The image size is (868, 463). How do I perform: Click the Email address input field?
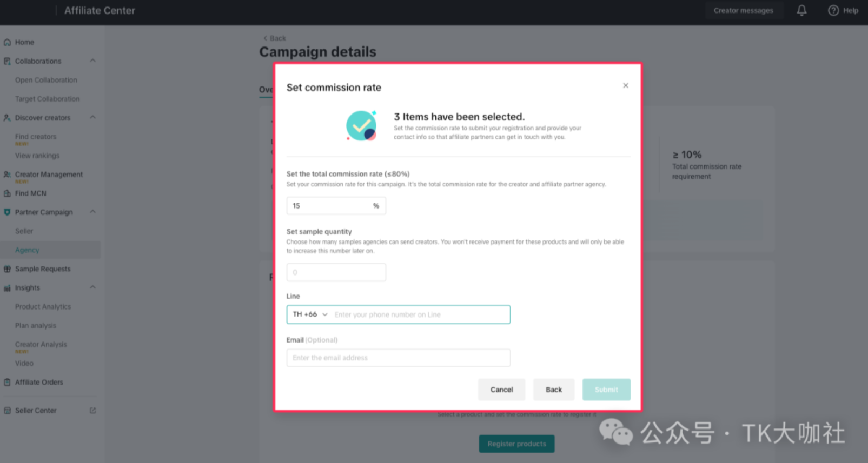(398, 358)
